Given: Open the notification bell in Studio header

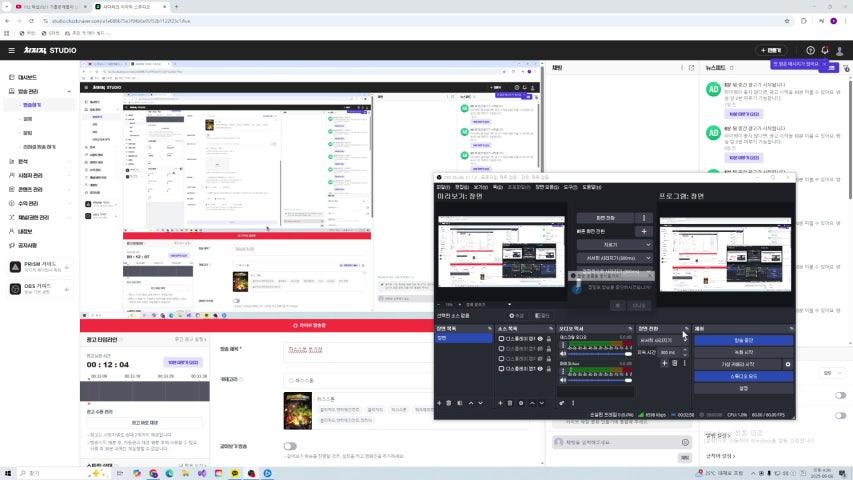Looking at the screenshot, I should 825,50.
